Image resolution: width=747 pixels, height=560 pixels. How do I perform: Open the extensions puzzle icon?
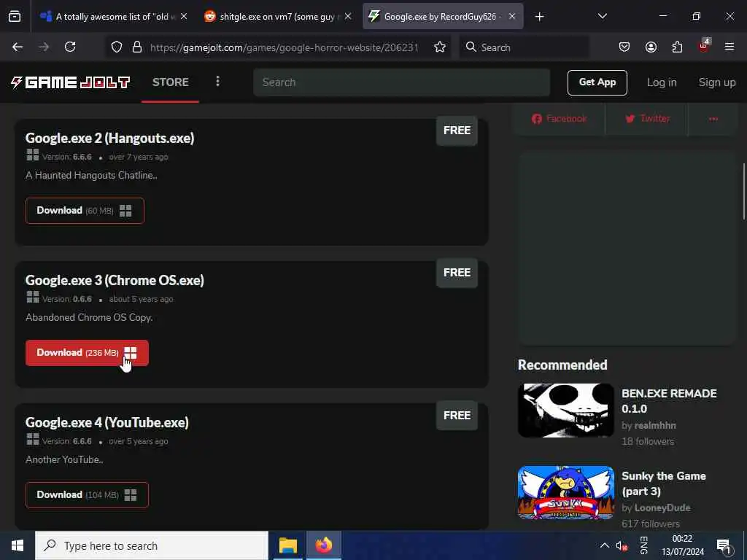point(677,47)
